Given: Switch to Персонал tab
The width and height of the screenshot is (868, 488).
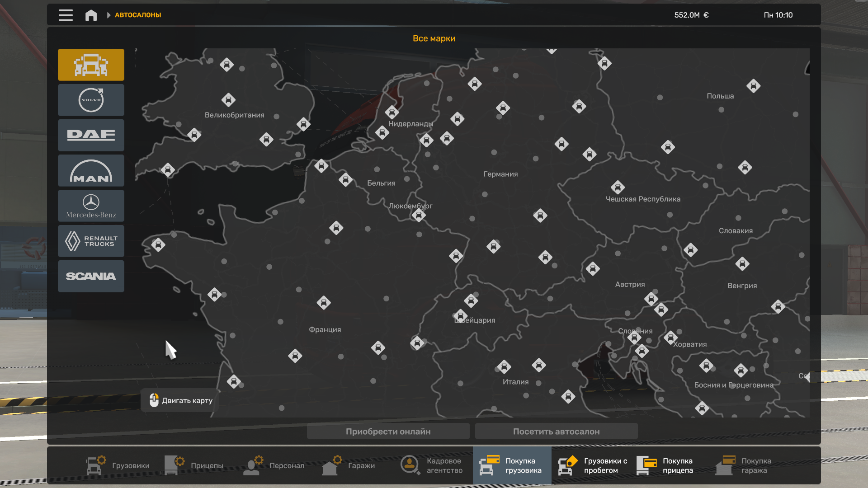Looking at the screenshot, I should pyautogui.click(x=274, y=465).
